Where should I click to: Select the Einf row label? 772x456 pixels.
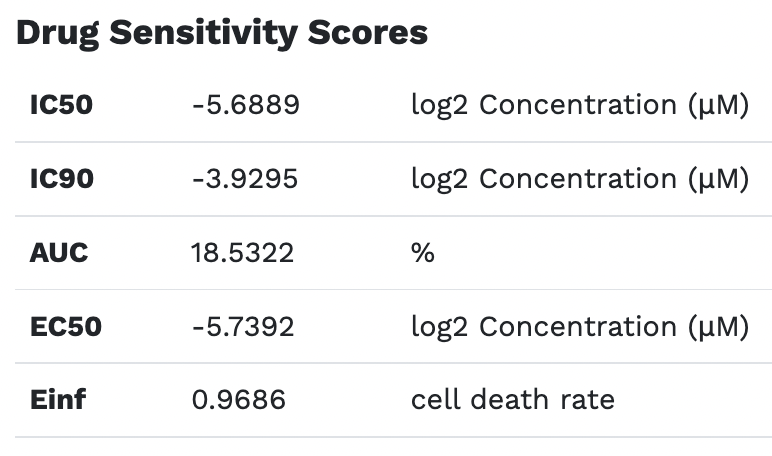point(58,401)
